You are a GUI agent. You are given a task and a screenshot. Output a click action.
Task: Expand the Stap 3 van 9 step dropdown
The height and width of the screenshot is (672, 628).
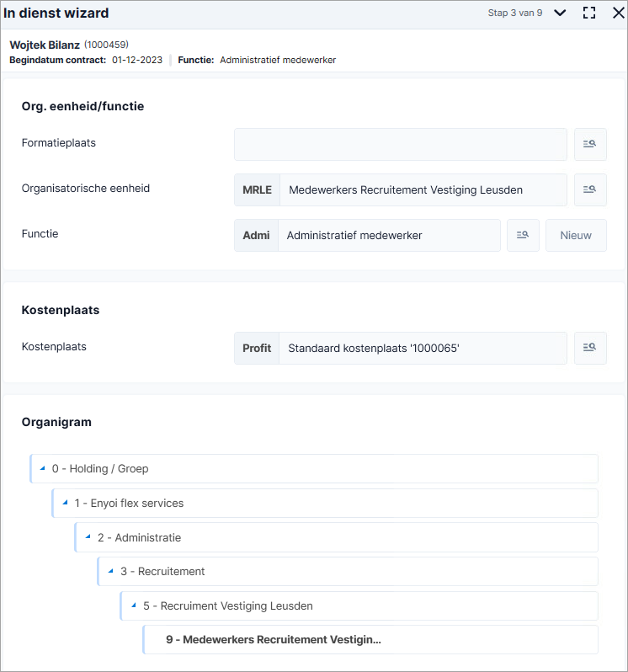coord(560,13)
